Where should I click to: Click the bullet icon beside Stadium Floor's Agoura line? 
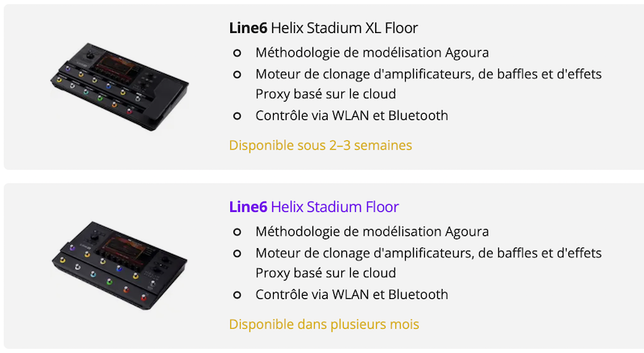click(x=237, y=232)
